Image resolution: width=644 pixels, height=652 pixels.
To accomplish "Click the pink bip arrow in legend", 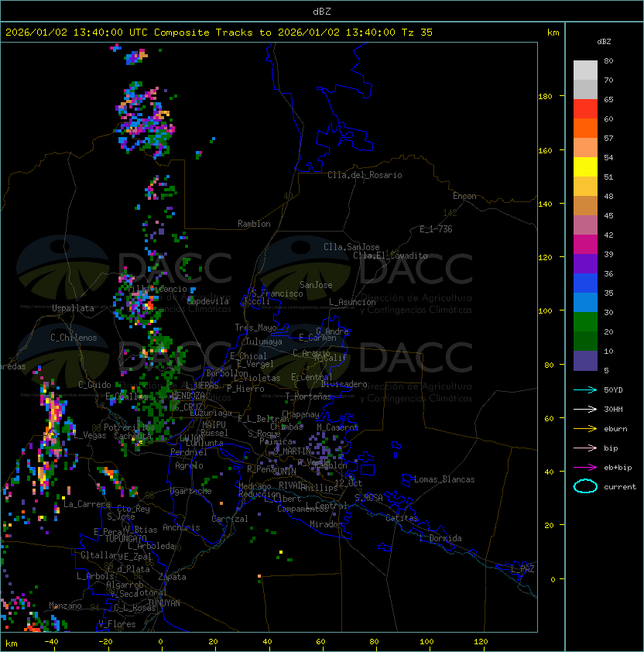I will coord(585,448).
